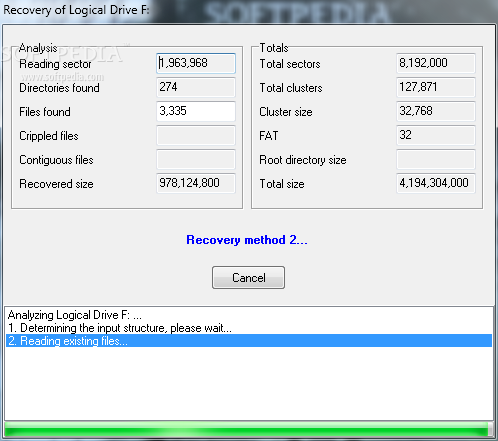Click the 'Files found' label
Viewport: 498px width, 441px height.
coord(45,112)
